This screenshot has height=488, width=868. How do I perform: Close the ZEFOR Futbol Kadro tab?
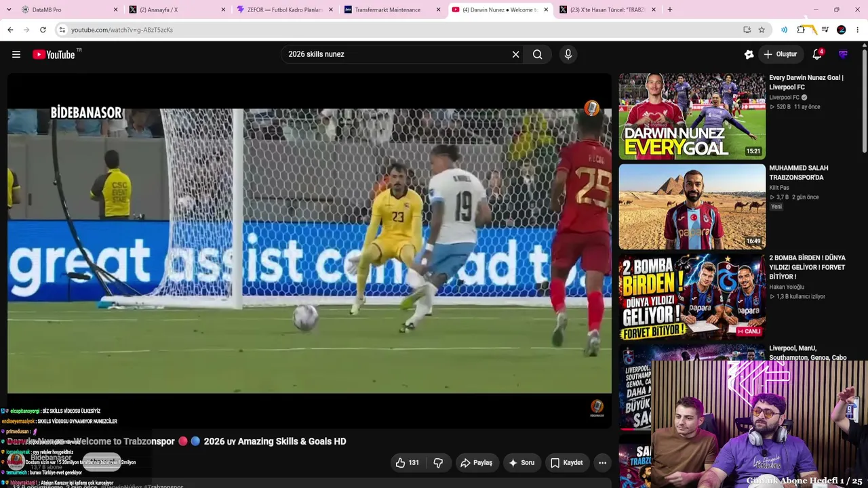(331, 9)
